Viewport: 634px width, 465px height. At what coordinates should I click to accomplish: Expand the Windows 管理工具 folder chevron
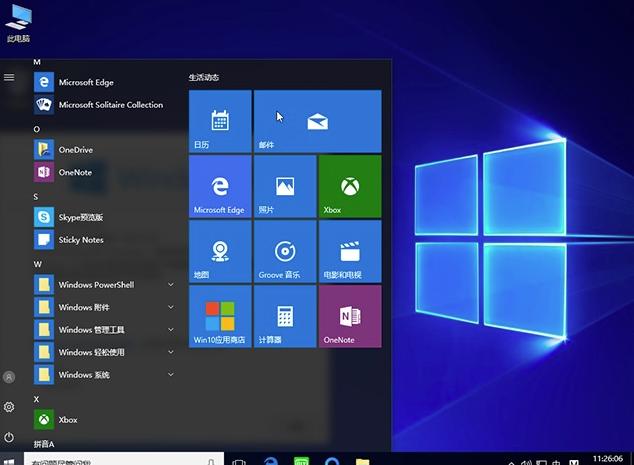tap(171, 330)
